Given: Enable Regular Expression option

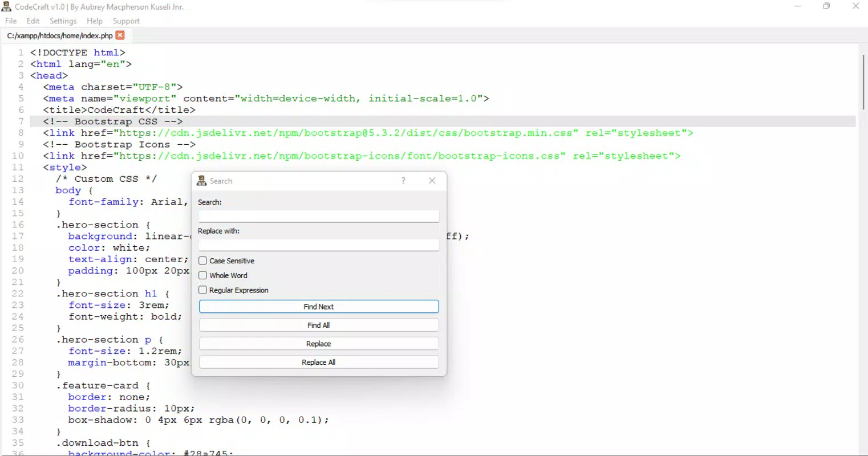Looking at the screenshot, I should point(202,290).
